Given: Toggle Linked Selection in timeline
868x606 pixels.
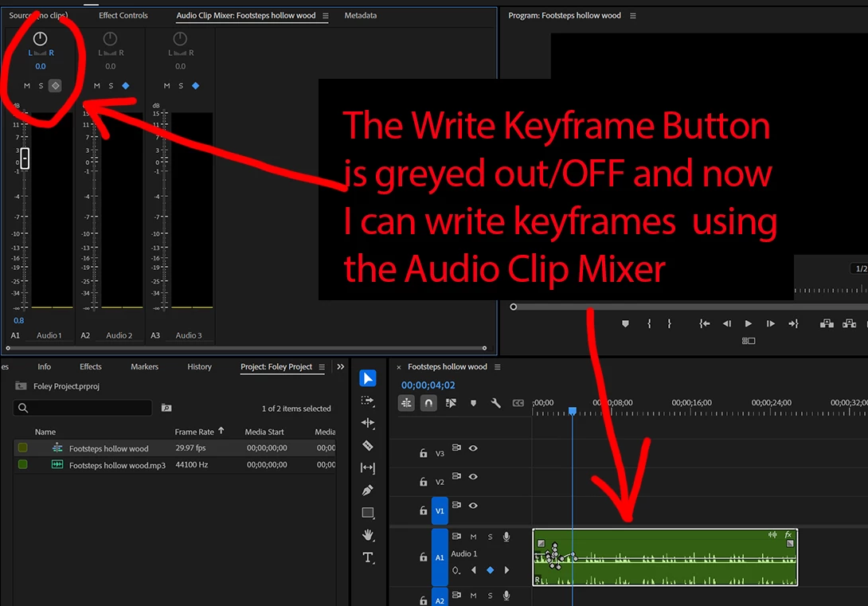Looking at the screenshot, I should (452, 404).
